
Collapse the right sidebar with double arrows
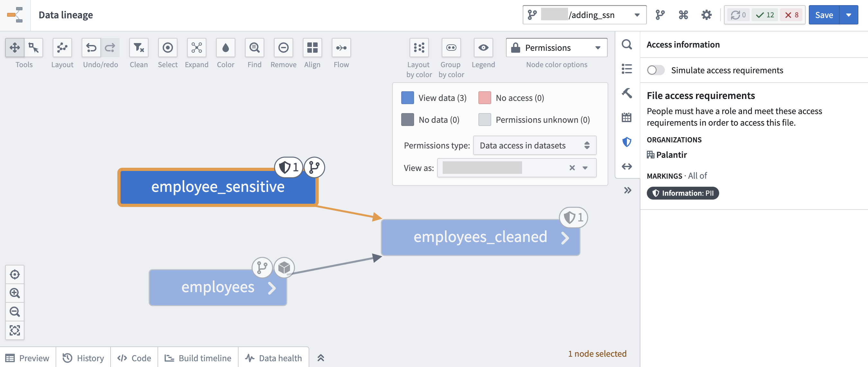(627, 190)
